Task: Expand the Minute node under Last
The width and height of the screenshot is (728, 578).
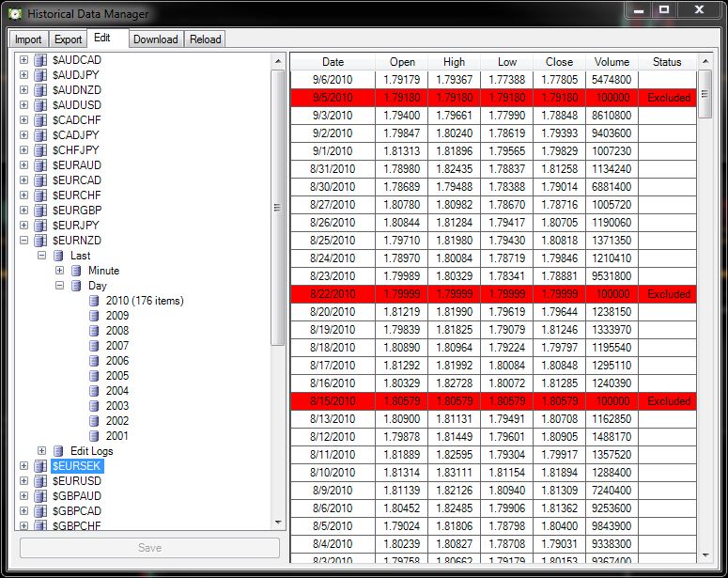Action: (x=59, y=271)
